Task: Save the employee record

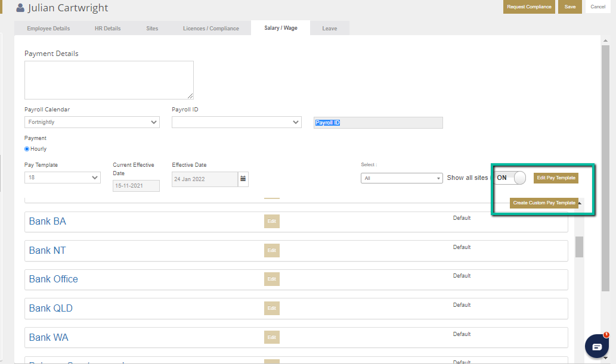Action: coord(570,7)
